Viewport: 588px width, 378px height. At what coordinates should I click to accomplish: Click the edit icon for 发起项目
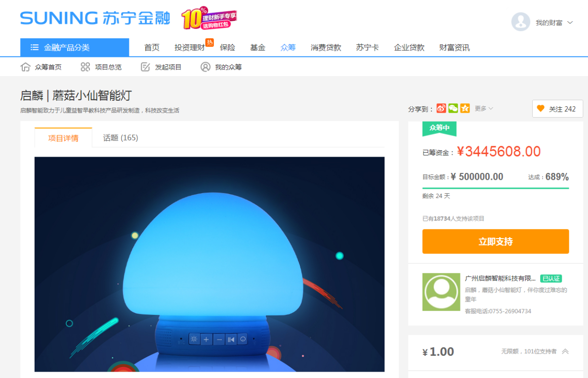(145, 67)
